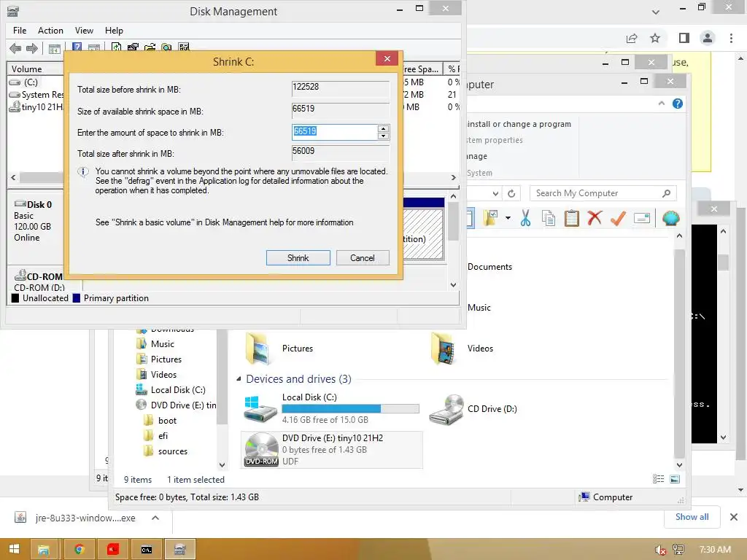Screen dimensions: 747x560
Task: Click the Refresh icon in Disk Management toolbar
Action: click(116, 47)
